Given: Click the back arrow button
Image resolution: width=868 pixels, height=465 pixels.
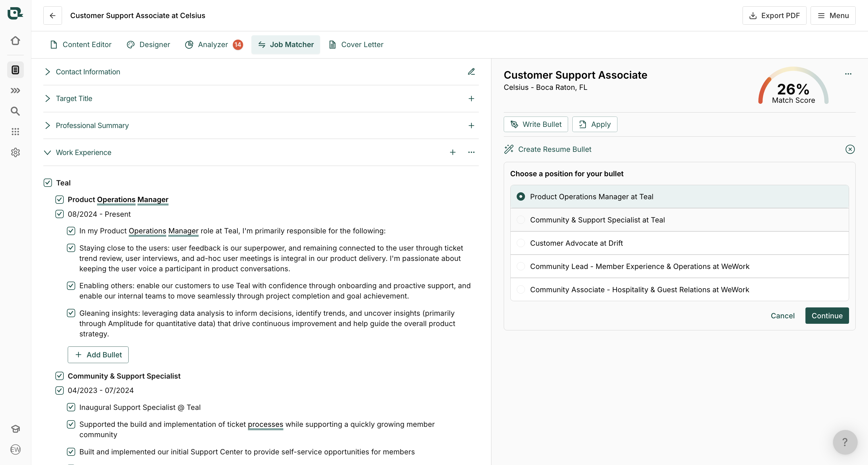Looking at the screenshot, I should [53, 15].
